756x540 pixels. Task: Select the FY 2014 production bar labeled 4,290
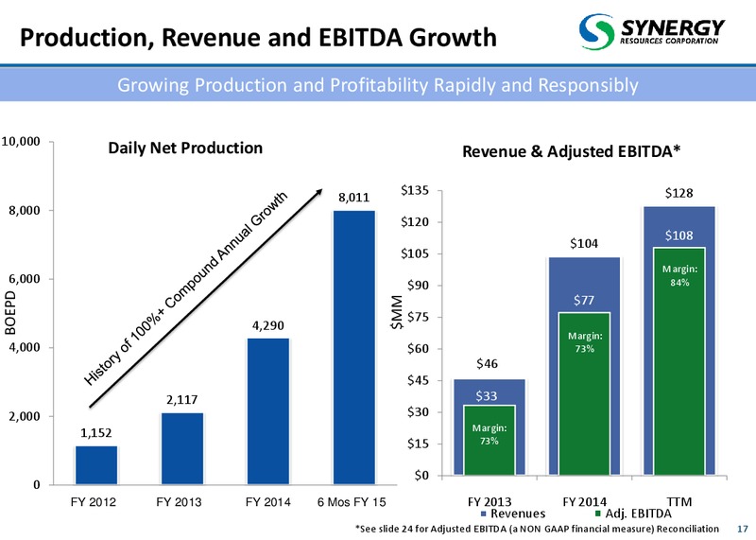(268, 411)
